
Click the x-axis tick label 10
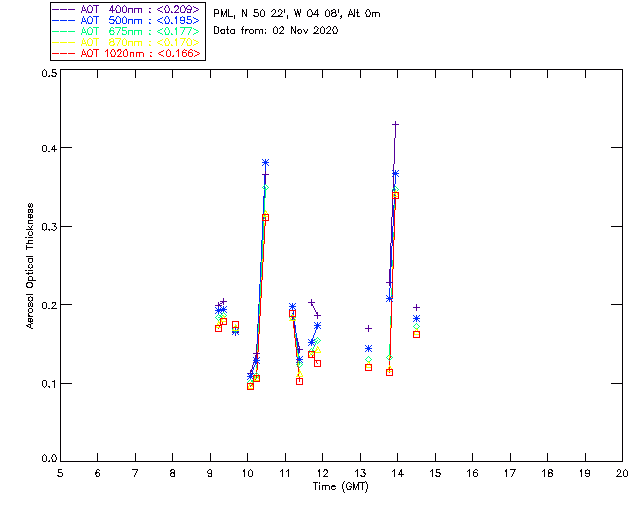(x=247, y=473)
